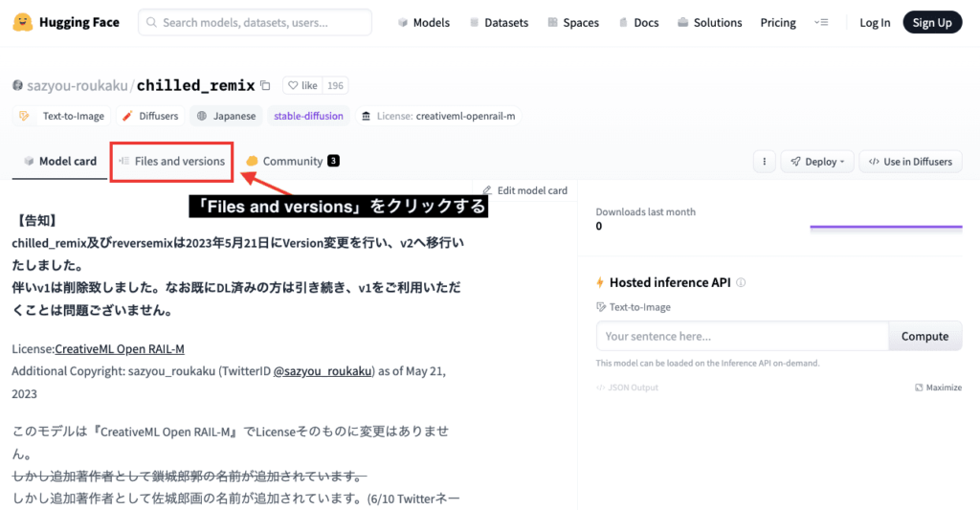Open the Datasets menu item
The image size is (980, 510).
pos(499,23)
